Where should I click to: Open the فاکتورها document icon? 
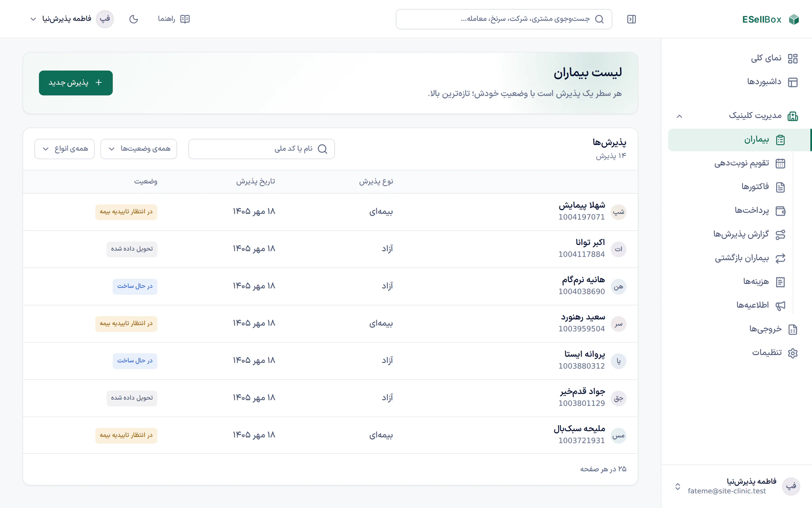point(780,187)
